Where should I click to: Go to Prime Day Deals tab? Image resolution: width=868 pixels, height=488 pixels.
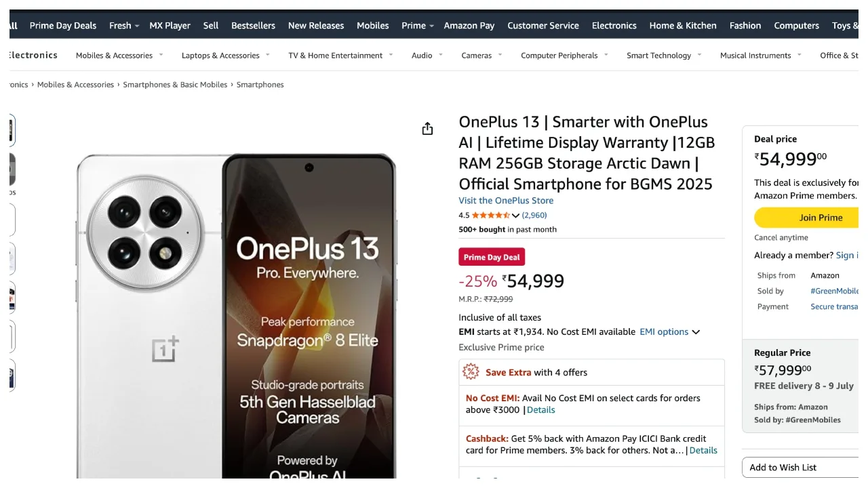[x=63, y=26]
